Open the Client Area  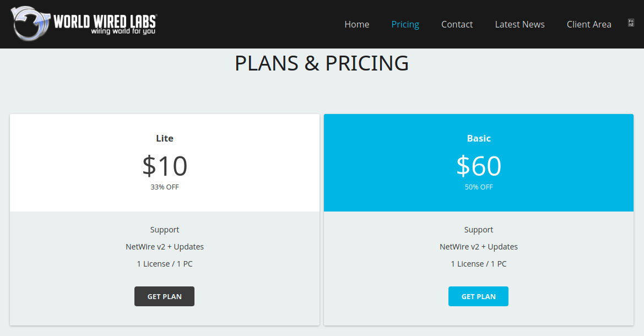(588, 24)
